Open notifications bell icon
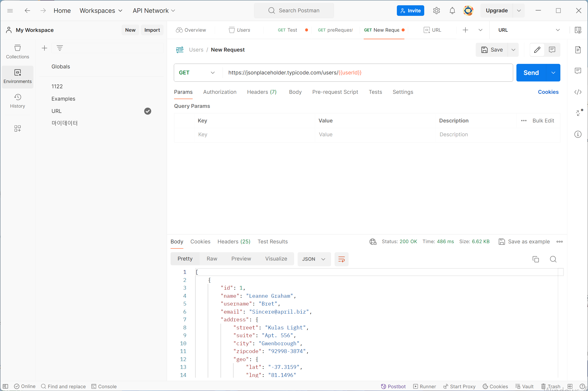588x391 pixels. [x=452, y=11]
